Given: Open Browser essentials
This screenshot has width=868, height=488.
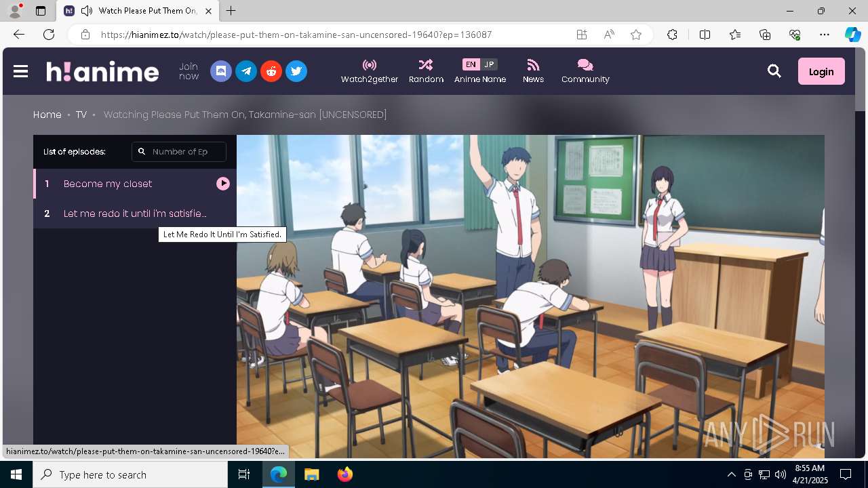Looking at the screenshot, I should coord(795,35).
